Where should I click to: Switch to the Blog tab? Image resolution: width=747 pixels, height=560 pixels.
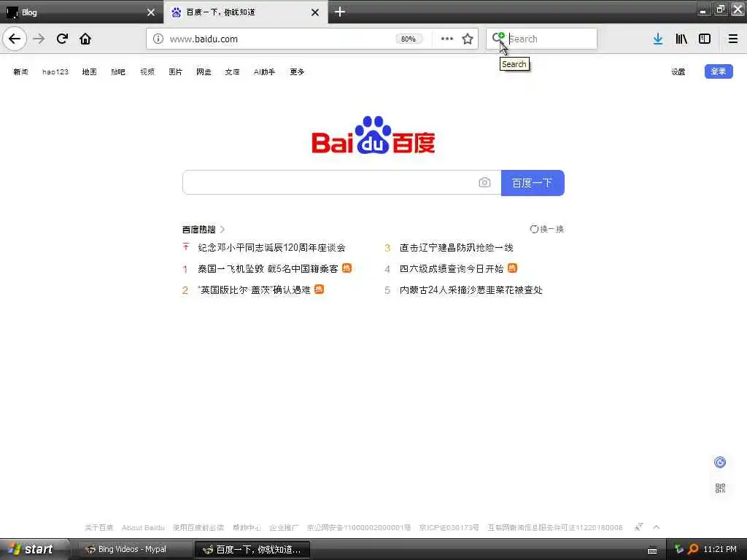click(x=76, y=12)
